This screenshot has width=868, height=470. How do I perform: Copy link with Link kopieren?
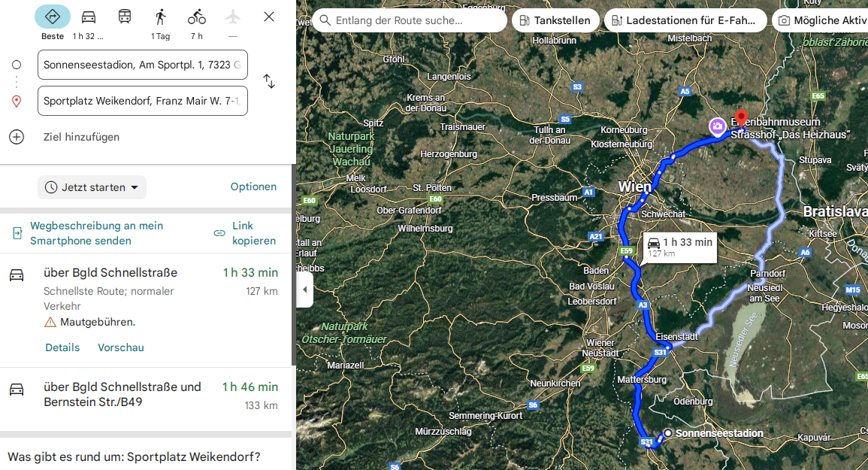(x=245, y=233)
